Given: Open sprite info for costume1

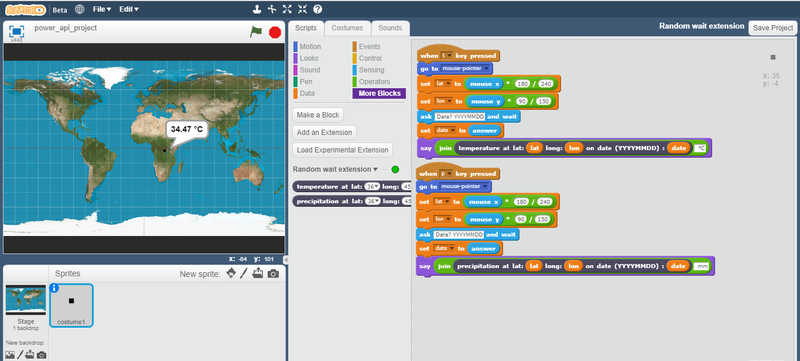Looking at the screenshot, I should click(x=55, y=288).
